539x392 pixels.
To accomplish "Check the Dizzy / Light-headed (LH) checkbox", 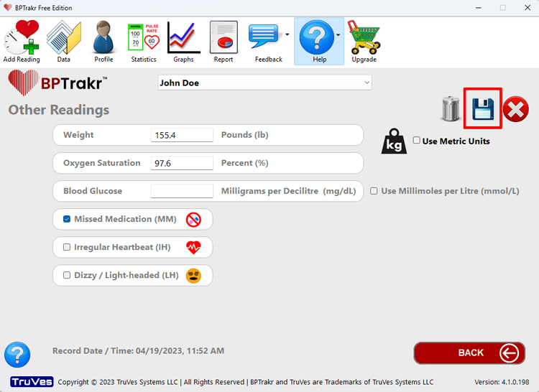I will [x=67, y=275].
